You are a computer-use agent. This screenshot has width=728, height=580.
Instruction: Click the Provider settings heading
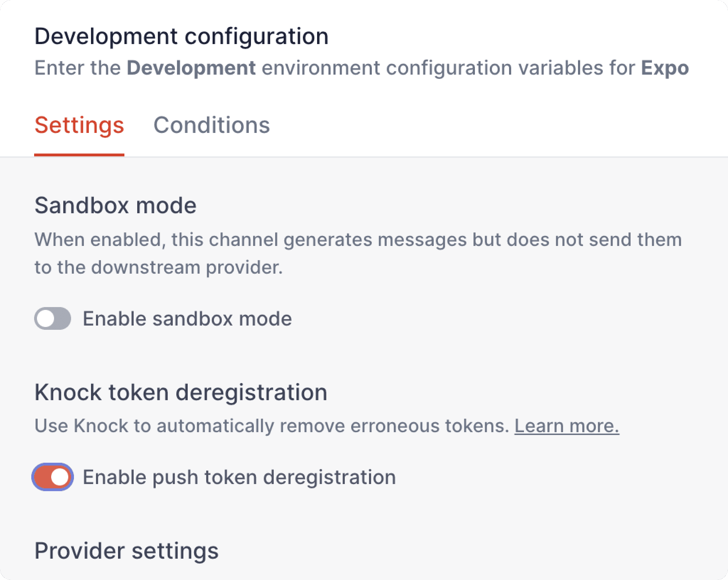coord(126,551)
